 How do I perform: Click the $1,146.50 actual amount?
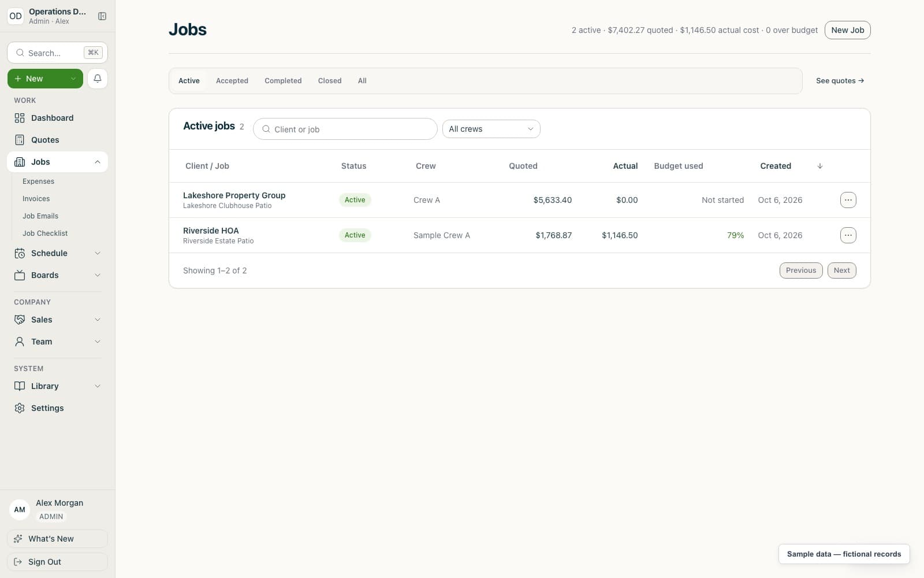tap(620, 235)
